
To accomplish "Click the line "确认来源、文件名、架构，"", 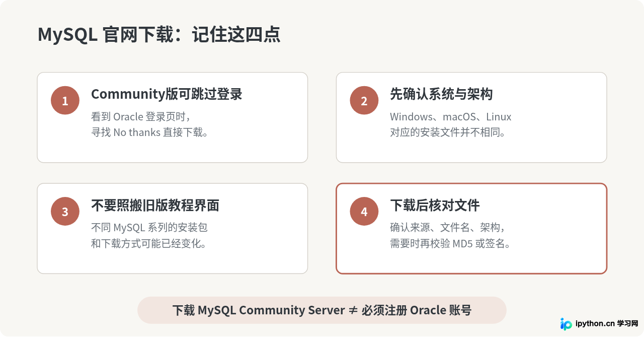I will pos(448,228).
